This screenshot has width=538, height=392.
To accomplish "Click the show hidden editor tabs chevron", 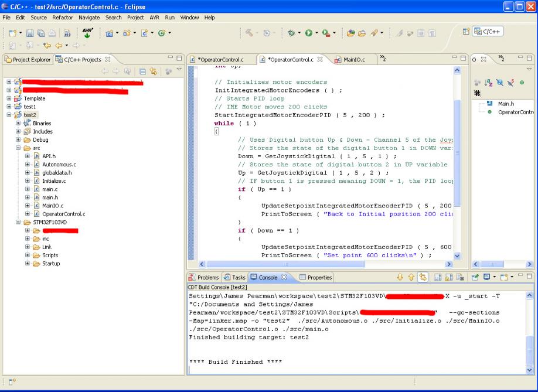I will [383, 59].
